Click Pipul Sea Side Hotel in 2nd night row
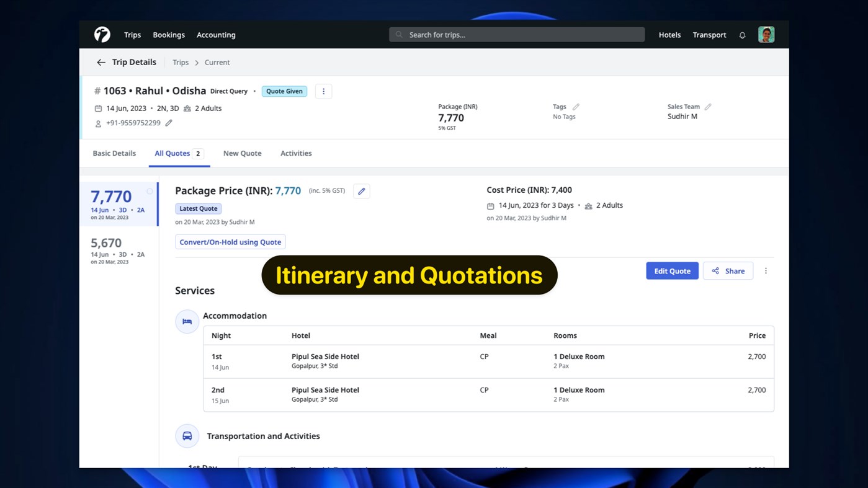 pos(325,390)
